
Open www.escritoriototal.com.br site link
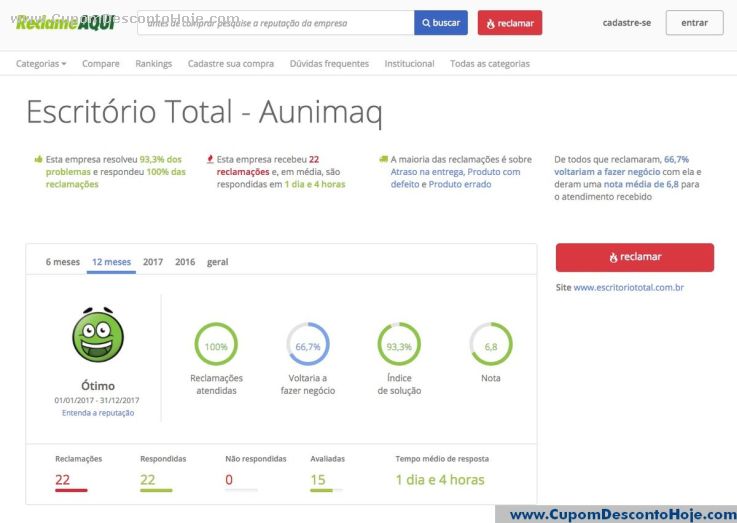(628, 287)
